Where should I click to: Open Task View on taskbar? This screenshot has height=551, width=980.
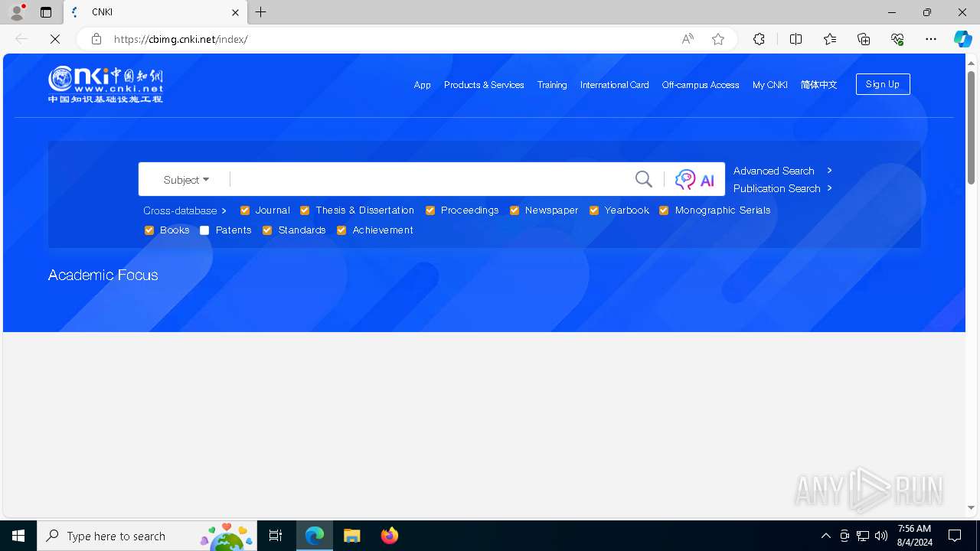click(276, 536)
